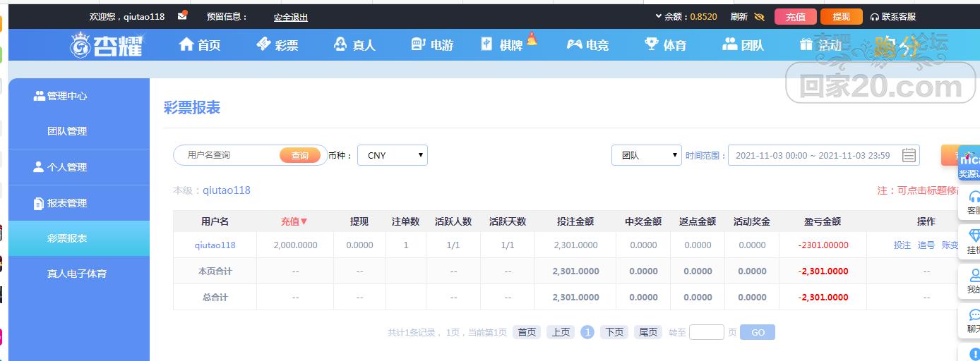Click the date range input field
This screenshot has height=361, width=980.
tap(824, 155)
